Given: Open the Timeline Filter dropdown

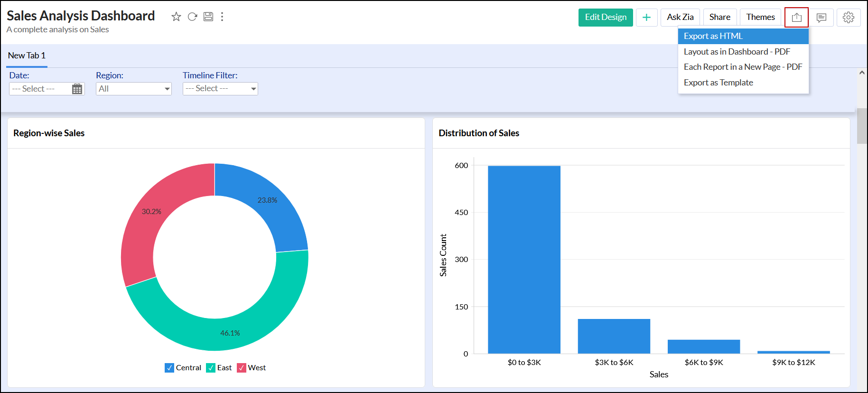Looking at the screenshot, I should (220, 89).
